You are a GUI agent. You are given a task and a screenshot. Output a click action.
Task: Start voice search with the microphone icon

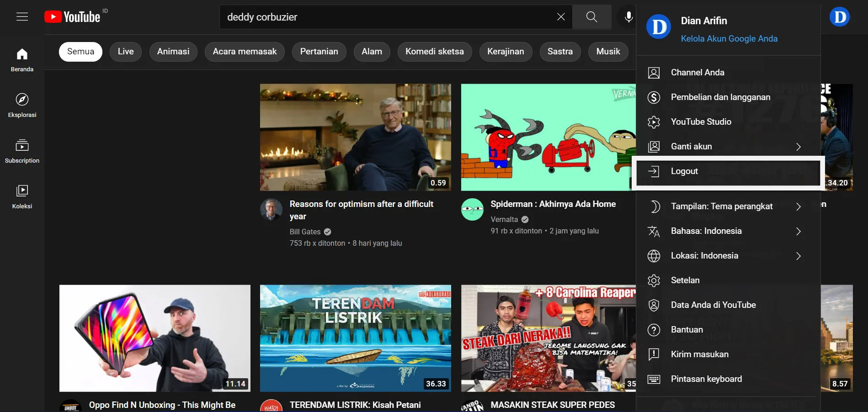(x=628, y=16)
